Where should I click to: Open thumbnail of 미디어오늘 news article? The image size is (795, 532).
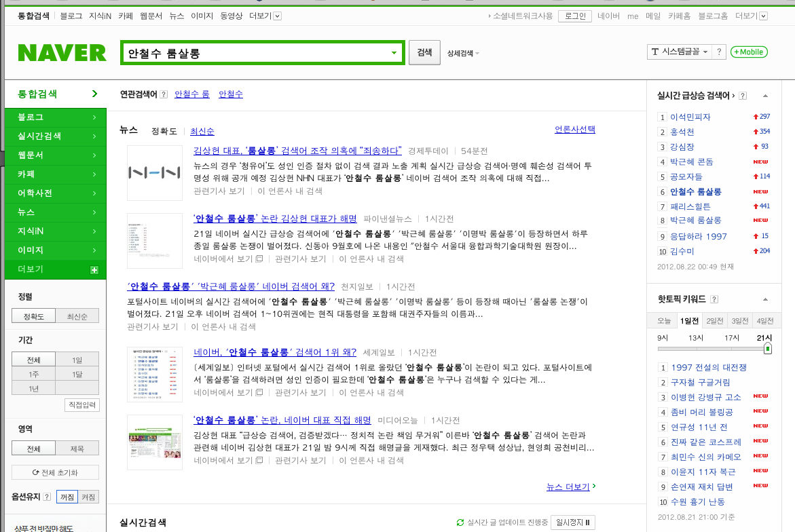click(155, 442)
